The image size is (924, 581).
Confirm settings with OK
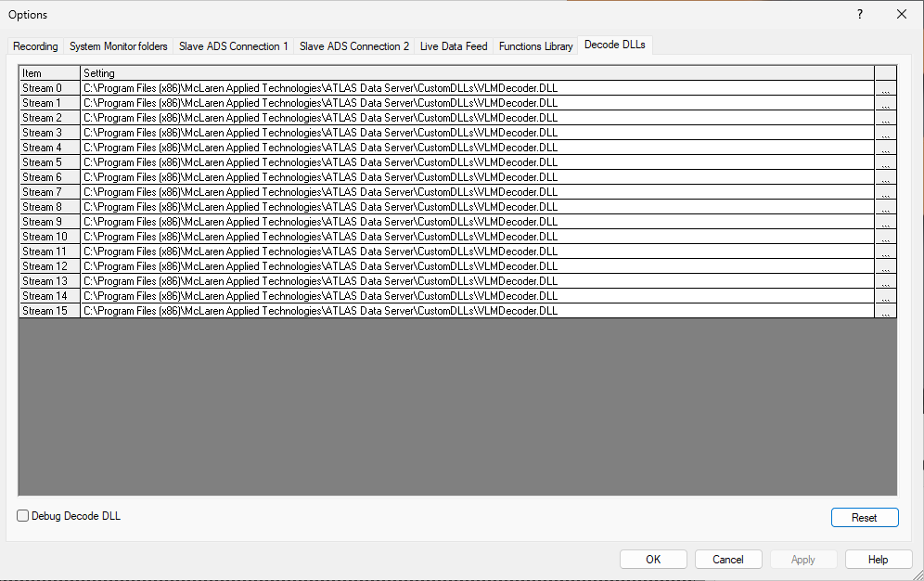pos(653,559)
